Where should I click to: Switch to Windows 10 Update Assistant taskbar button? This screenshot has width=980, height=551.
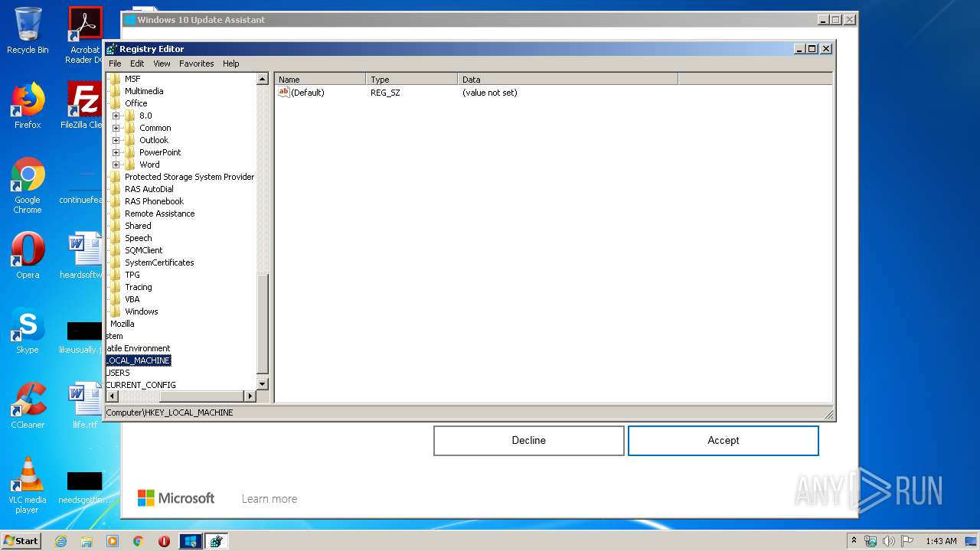(190, 541)
